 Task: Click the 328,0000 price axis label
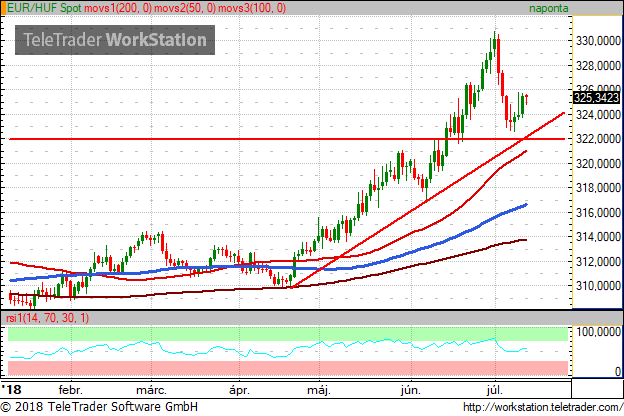598,66
